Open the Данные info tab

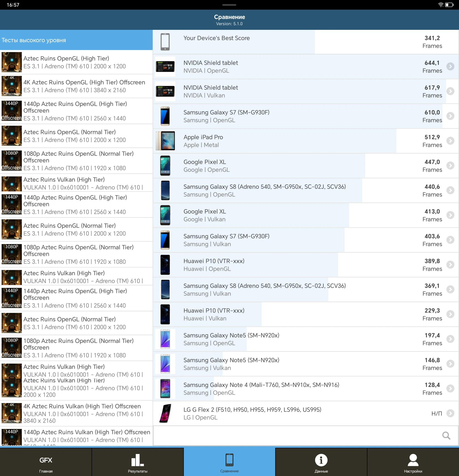tap(321, 462)
